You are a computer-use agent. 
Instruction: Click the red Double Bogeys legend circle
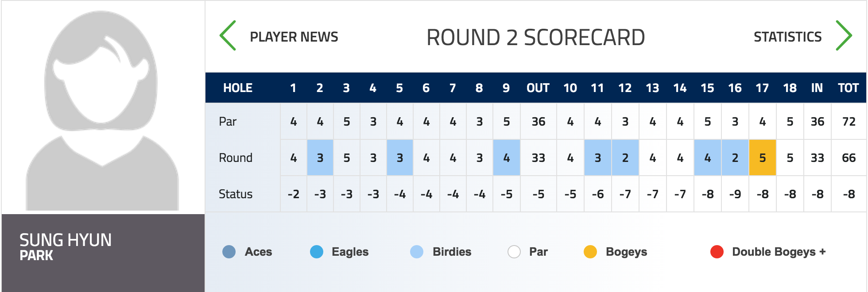[x=717, y=252]
